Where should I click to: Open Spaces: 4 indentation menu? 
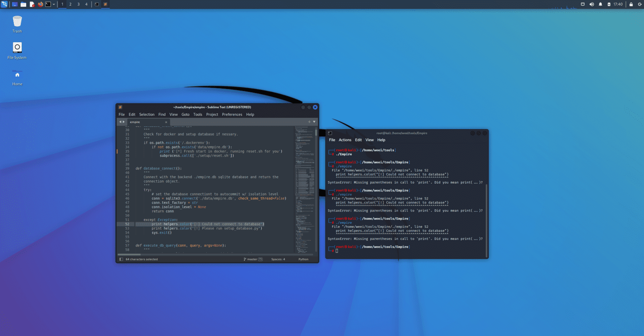[278, 259]
